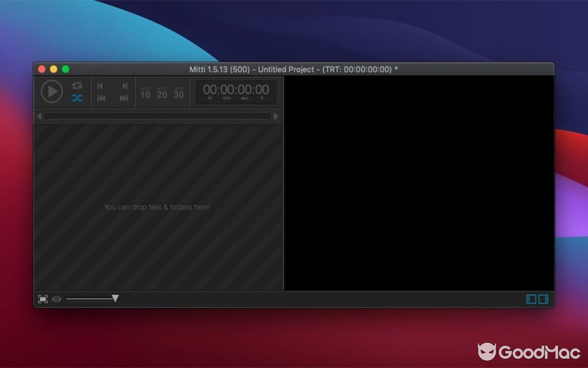Click the right arrow of the cue list scrollbar
588x368 pixels.
pos(276,116)
